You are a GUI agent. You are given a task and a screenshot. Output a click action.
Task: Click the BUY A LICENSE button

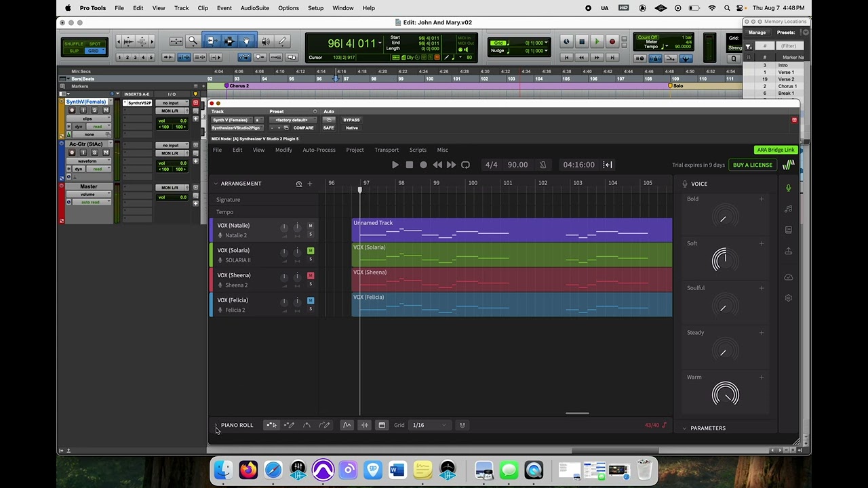click(752, 165)
